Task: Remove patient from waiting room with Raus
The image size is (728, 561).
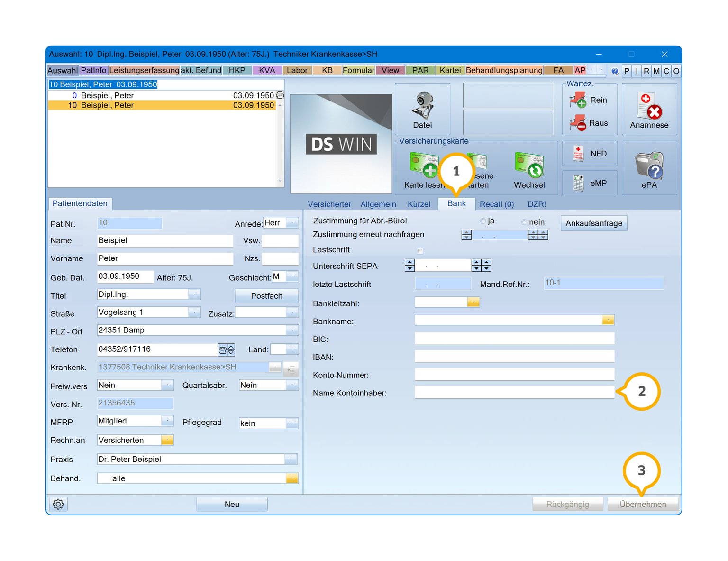Action: click(x=589, y=123)
